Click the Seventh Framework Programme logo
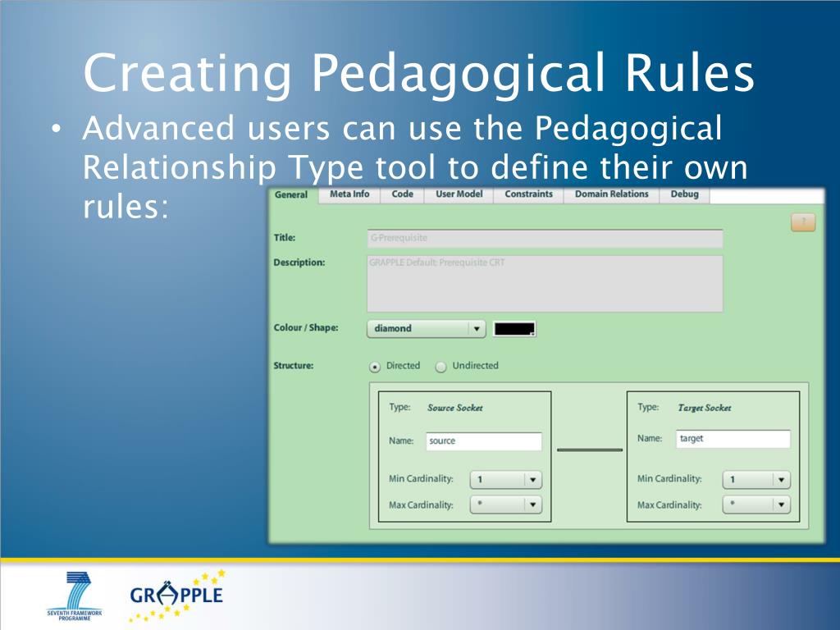Screen dimensions: 840x630 click(x=75, y=596)
